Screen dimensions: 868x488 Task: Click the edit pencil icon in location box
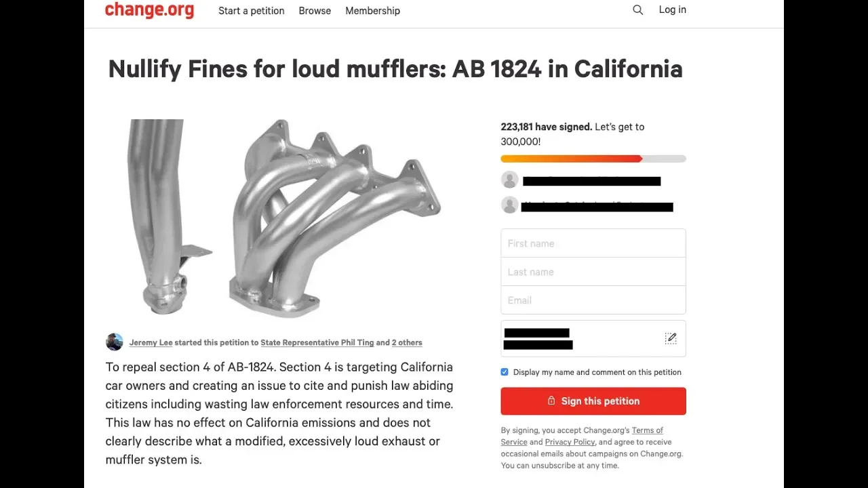671,338
